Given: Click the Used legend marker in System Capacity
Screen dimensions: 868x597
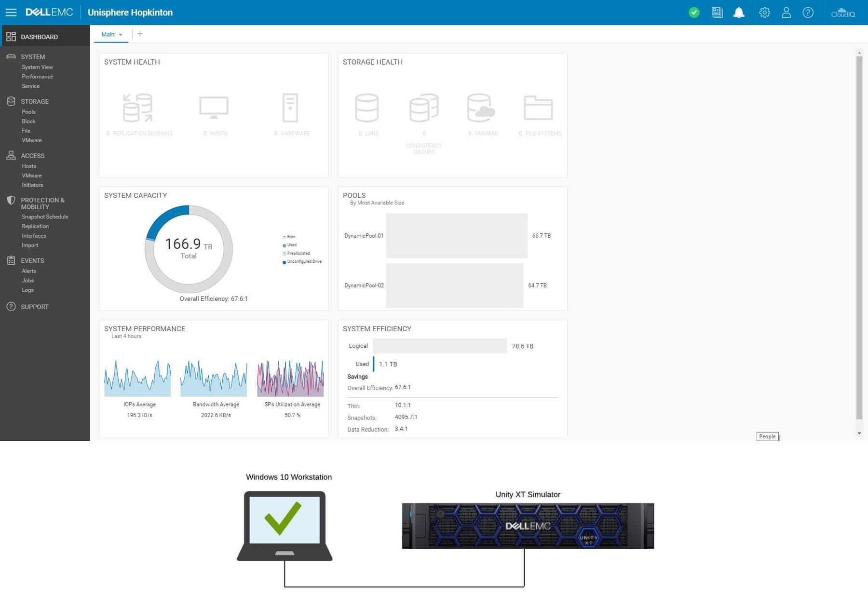Looking at the screenshot, I should pyautogui.click(x=284, y=245).
